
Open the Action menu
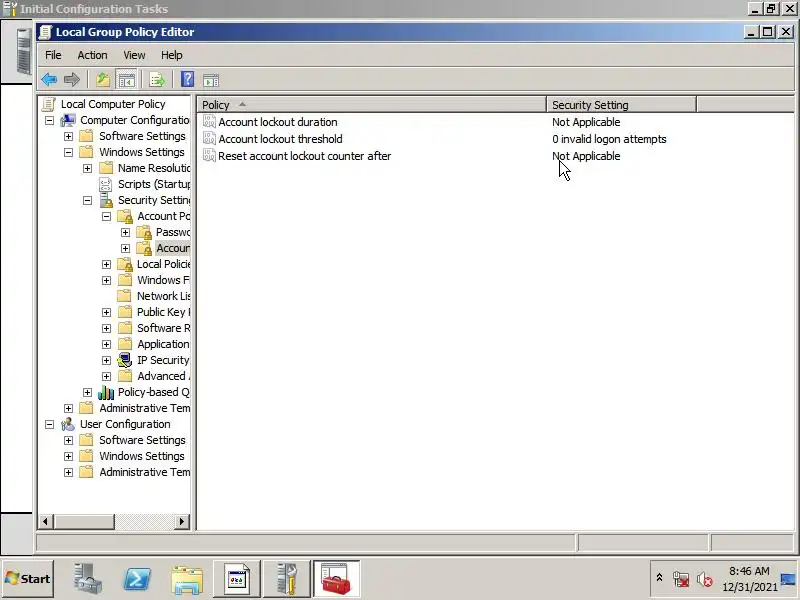(92, 55)
